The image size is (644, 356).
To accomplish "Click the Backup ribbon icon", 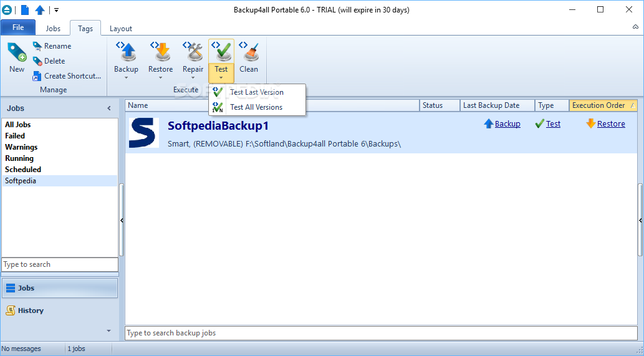I will [126, 52].
